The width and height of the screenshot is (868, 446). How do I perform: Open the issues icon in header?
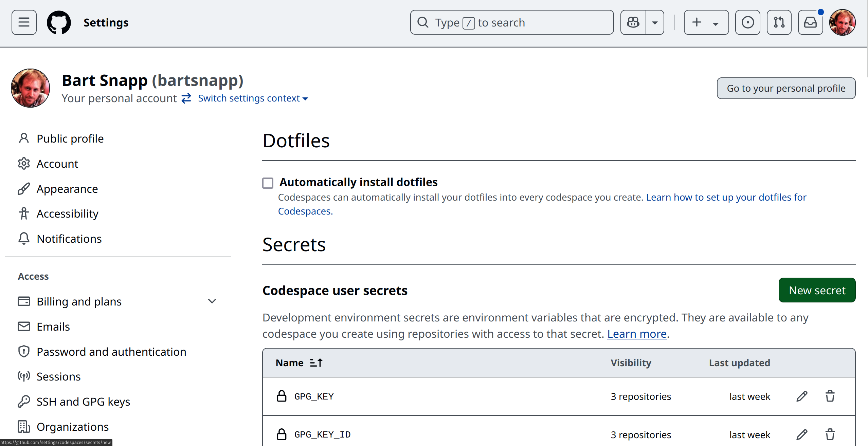747,22
